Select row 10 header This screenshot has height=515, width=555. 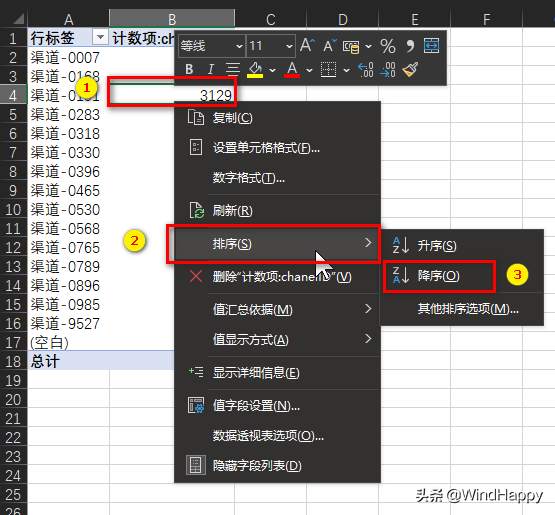point(13,210)
